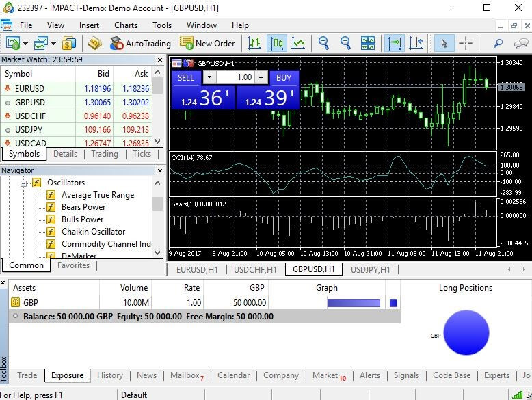Click the Market Watch scrollbar down arrow
532x400 pixels.
pyautogui.click(x=157, y=142)
